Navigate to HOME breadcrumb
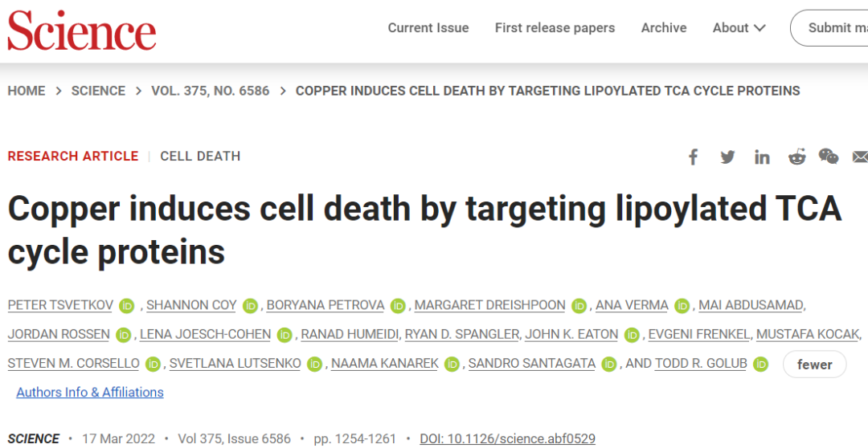 [27, 91]
